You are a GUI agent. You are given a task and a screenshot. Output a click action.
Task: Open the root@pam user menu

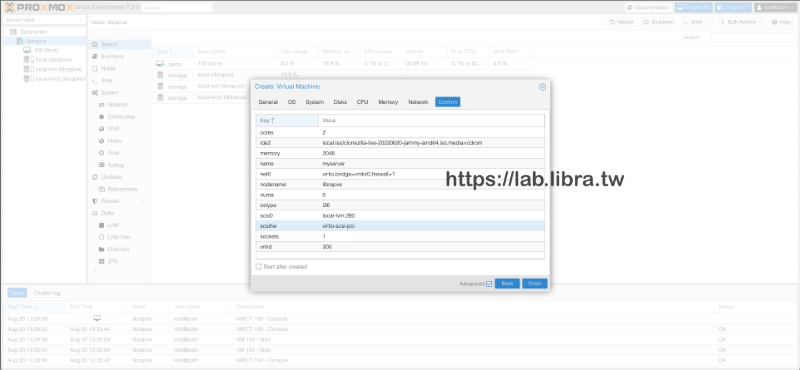[775, 8]
